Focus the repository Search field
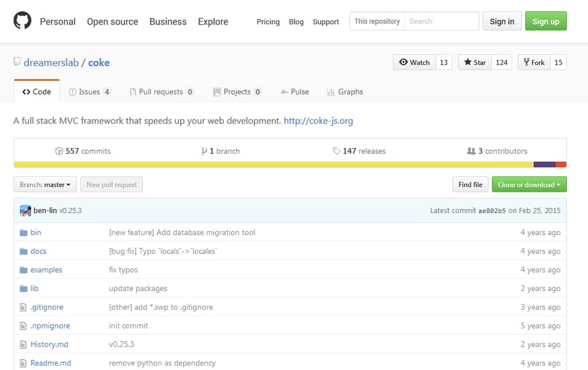This screenshot has height=370, width=588. coord(442,21)
